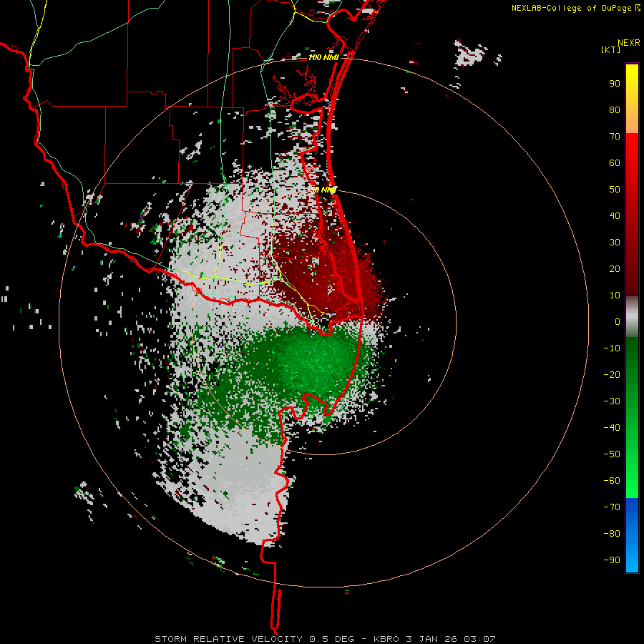This screenshot has height=644, width=644.
Task: Click the 80 value on the velocity scale
Action: (615, 110)
